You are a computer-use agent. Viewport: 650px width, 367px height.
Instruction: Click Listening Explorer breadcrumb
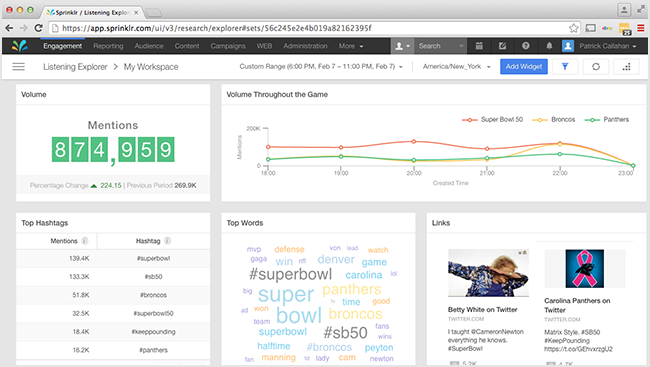[75, 67]
